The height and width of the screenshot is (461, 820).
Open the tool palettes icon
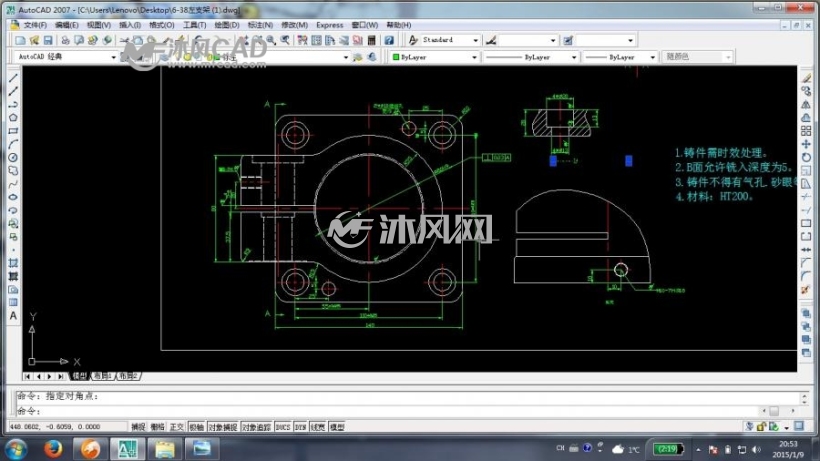coord(330,40)
